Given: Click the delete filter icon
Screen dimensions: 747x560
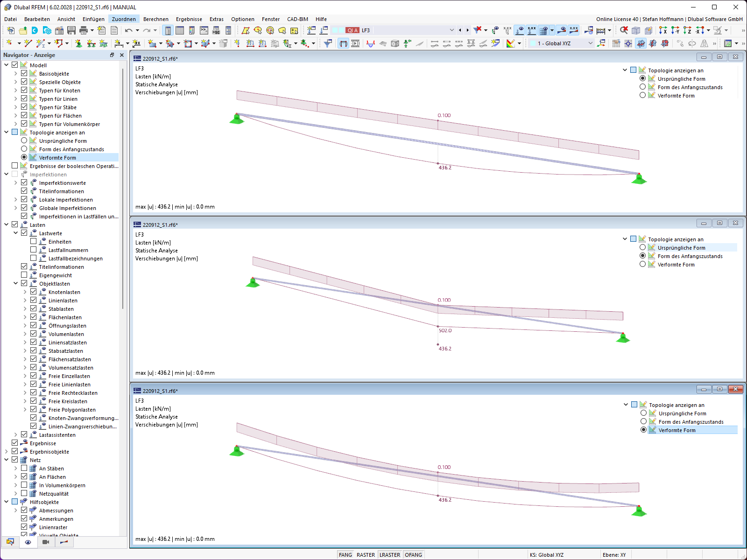Looking at the screenshot, I should 477,30.
